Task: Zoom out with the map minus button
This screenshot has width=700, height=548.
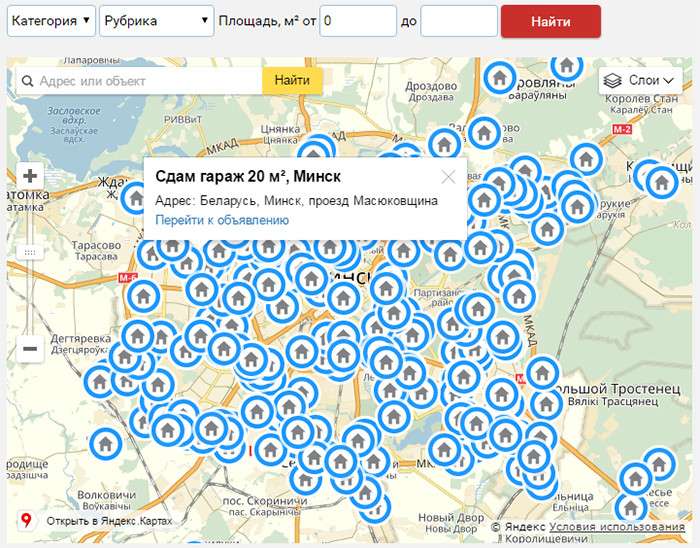Action: (x=30, y=349)
